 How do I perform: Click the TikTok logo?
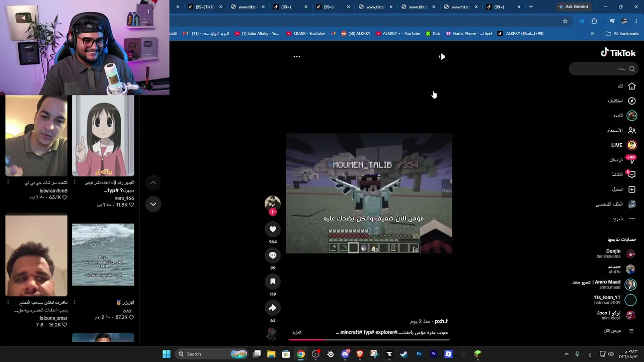618,53
